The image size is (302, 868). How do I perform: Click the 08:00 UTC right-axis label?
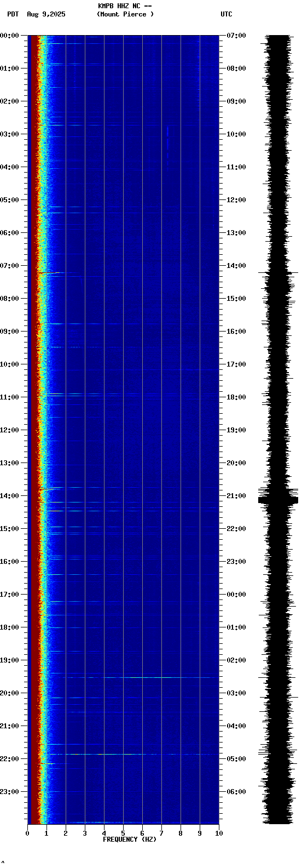[x=236, y=68]
